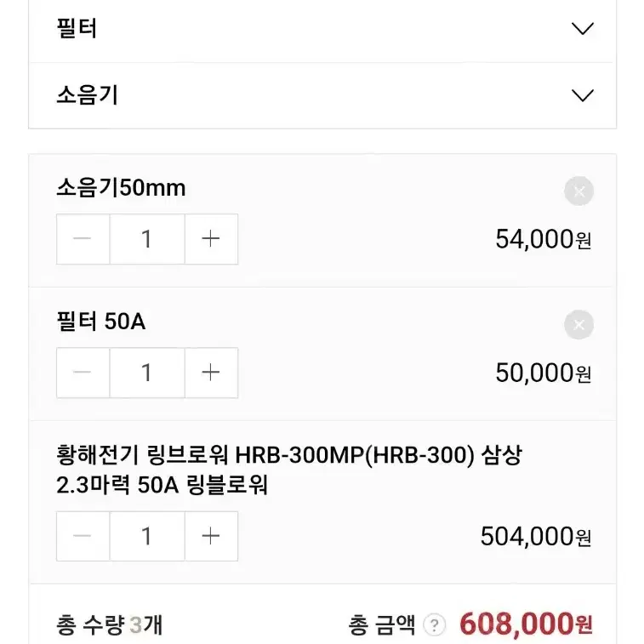The height and width of the screenshot is (644, 644).
Task: Increase 소음기50mm quantity with plus icon
Action: point(211,238)
